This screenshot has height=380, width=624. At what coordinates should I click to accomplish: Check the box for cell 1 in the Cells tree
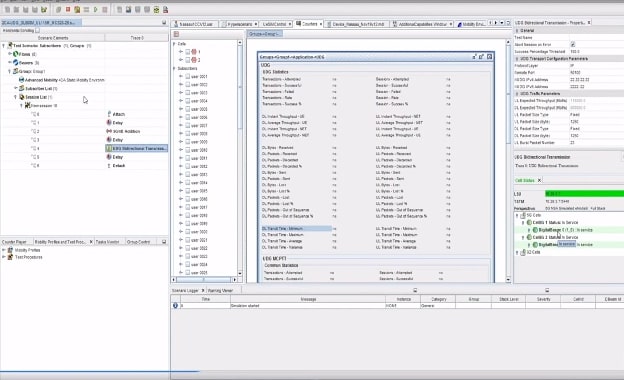[x=188, y=52]
